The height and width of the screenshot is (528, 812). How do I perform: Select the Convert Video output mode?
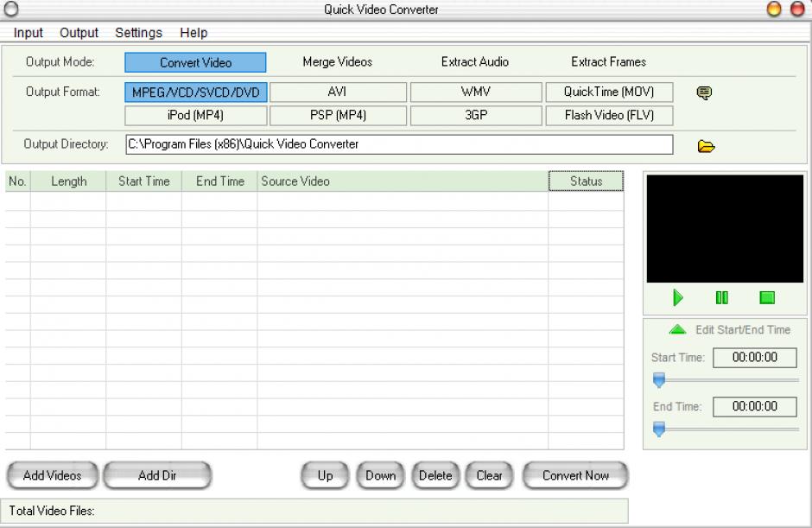coord(195,62)
